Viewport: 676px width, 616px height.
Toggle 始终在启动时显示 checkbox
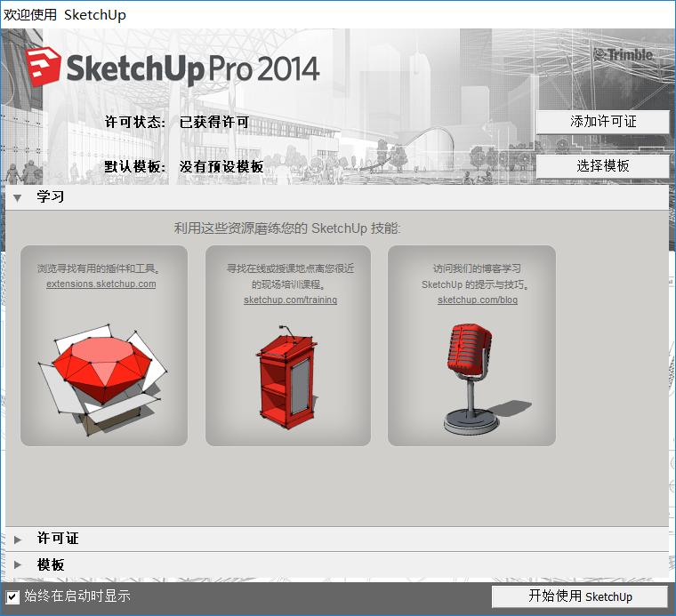pos(12,596)
